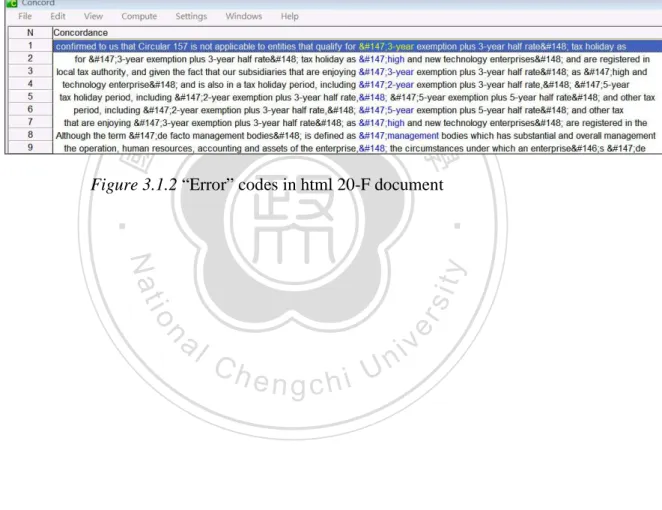Select line starting 'Although the term &#147;de facto'
The height and width of the screenshot is (510, 662).
pyautogui.click(x=357, y=136)
